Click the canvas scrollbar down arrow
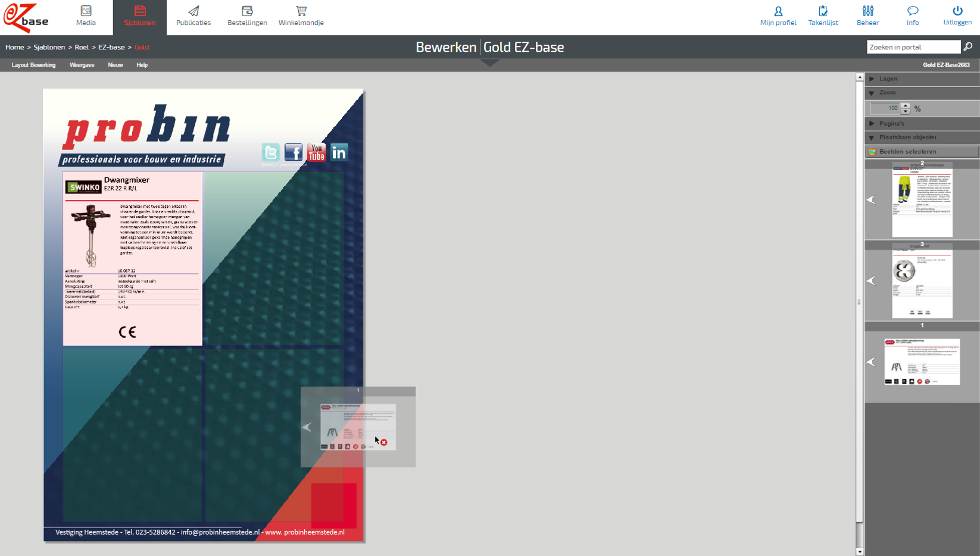 [x=859, y=552]
